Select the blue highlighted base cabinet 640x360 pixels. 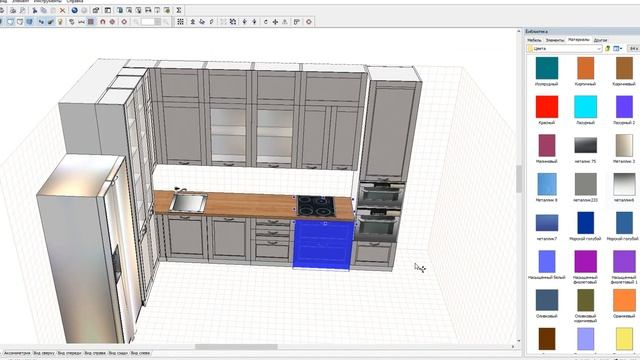(x=323, y=245)
